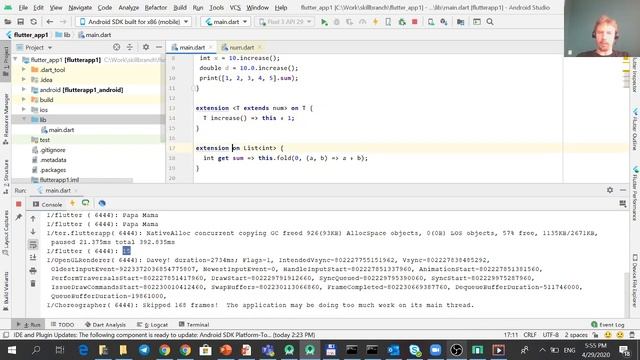Expand the .idea folder
640x360 pixels.
[x=24, y=80]
